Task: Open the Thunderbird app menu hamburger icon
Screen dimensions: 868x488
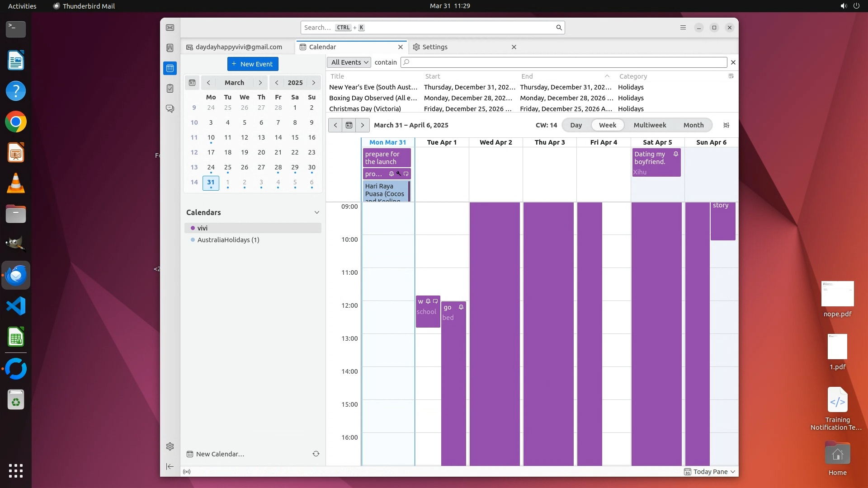Action: [x=683, y=28]
